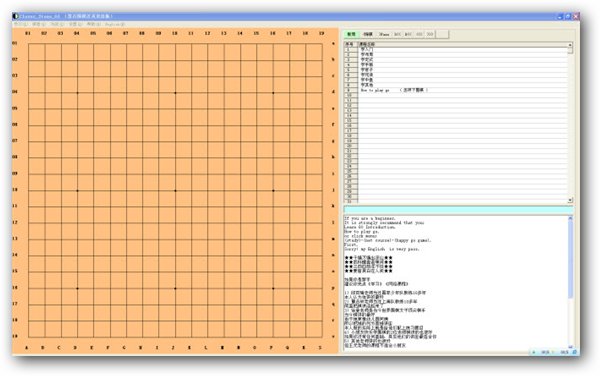The image size is (600, 376).
Task: Select course row number 8 in the list
Action: coord(456,85)
